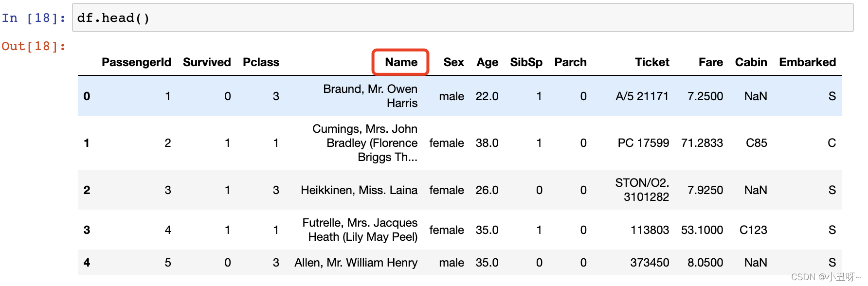Click the Embarked column header

808,62
